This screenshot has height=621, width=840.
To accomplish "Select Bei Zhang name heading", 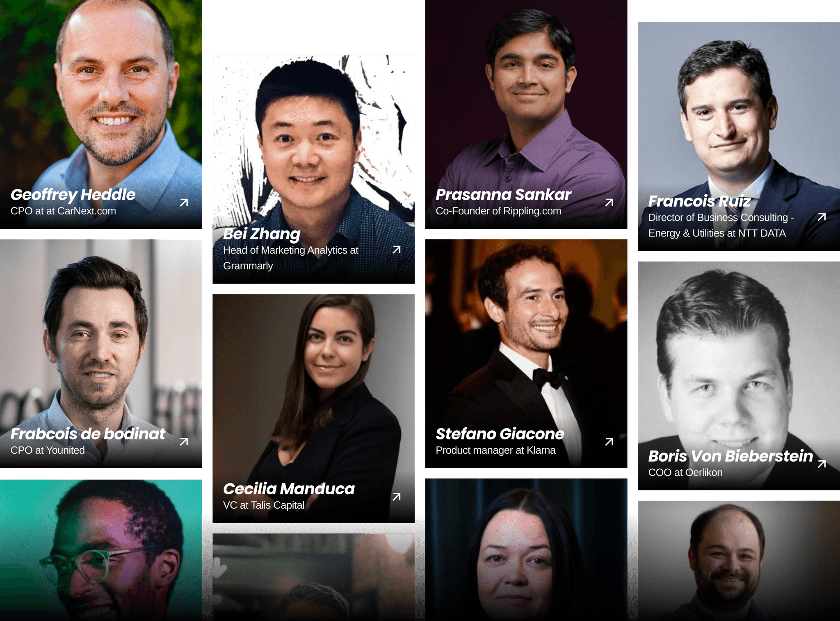I will click(262, 234).
